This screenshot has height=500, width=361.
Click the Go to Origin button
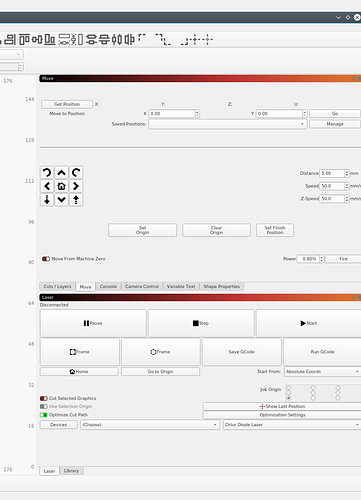coord(160,371)
